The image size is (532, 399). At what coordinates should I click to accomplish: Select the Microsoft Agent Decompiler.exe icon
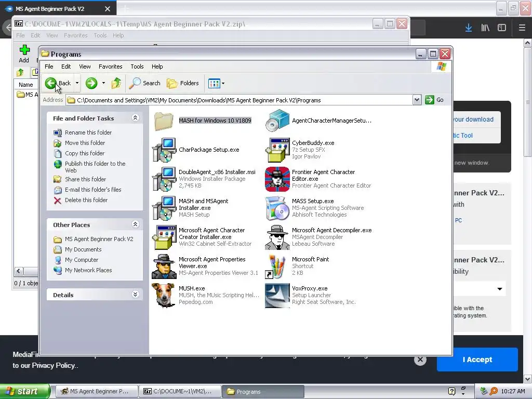(x=277, y=237)
